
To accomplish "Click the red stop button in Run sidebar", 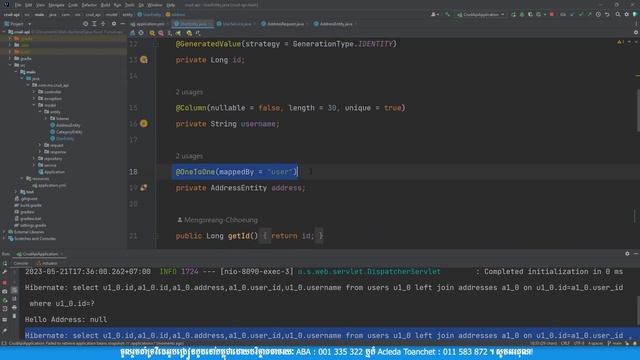I will (5, 282).
